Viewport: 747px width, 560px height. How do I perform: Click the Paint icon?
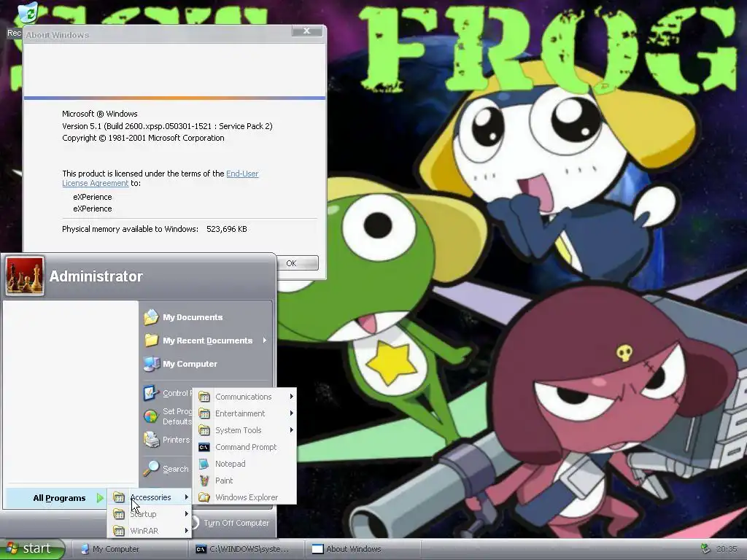tap(204, 481)
